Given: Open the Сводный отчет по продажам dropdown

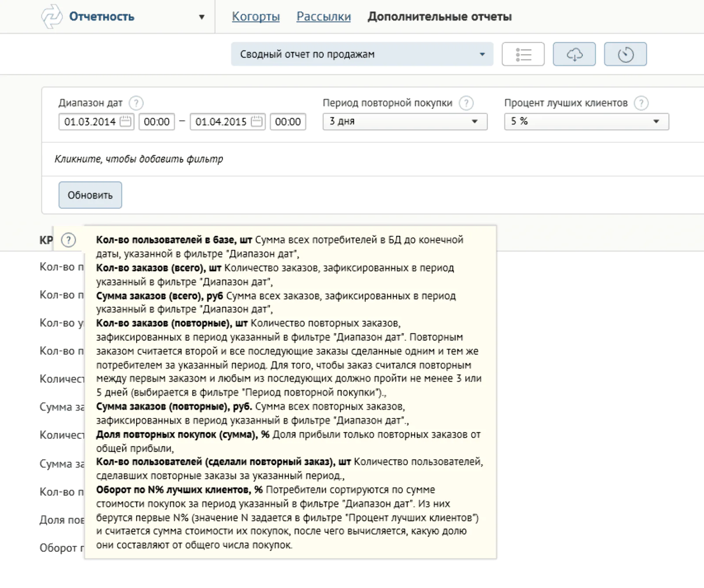Looking at the screenshot, I should [x=362, y=54].
